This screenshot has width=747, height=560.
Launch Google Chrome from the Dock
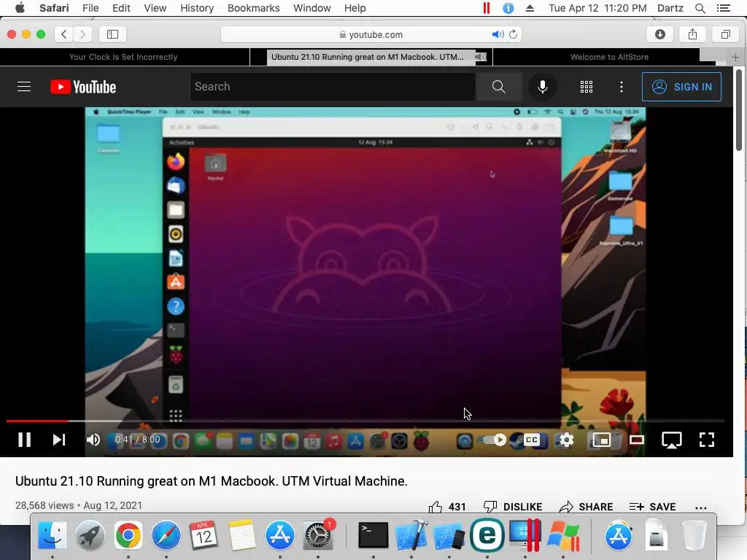[128, 535]
